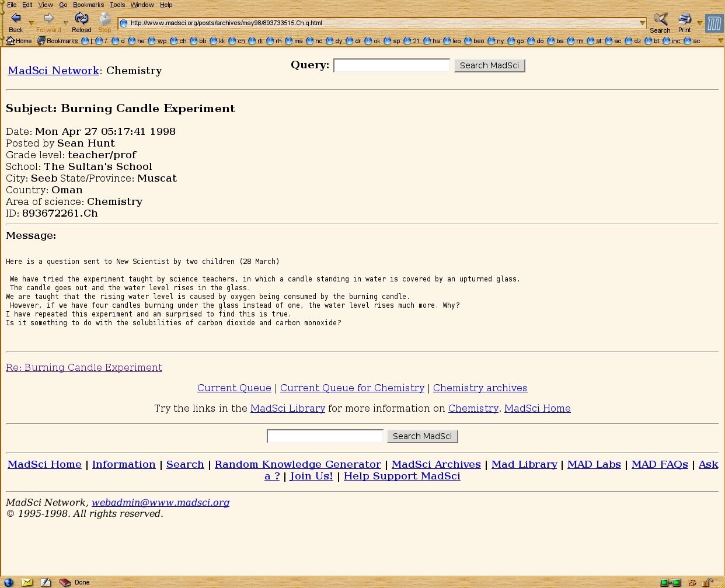This screenshot has height=588, width=725.
Task: Click the top Search MadSci button
Action: [x=489, y=65]
